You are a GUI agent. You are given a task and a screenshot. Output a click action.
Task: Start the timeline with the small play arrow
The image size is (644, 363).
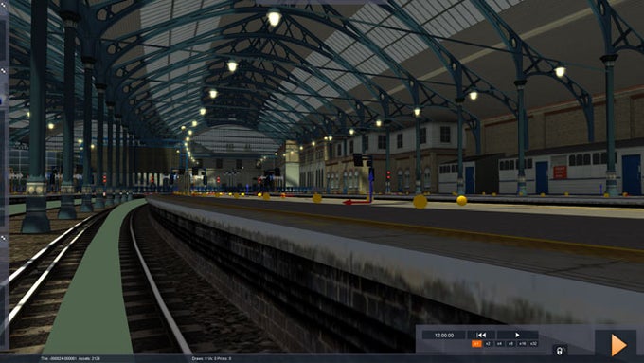517,336
